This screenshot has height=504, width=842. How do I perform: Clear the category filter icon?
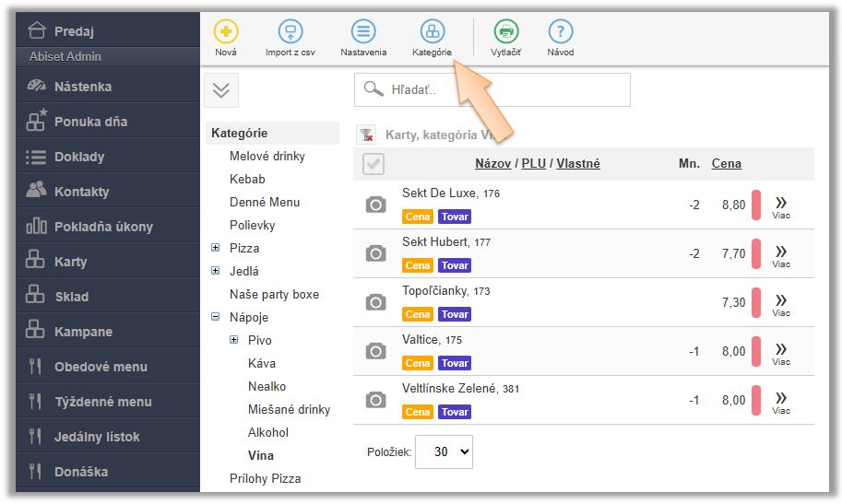pyautogui.click(x=366, y=135)
